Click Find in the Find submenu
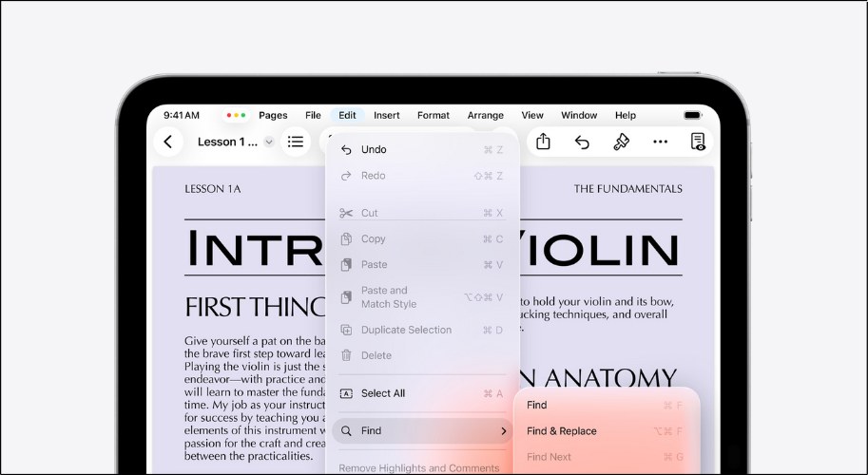Image resolution: width=868 pixels, height=475 pixels. [x=537, y=405]
